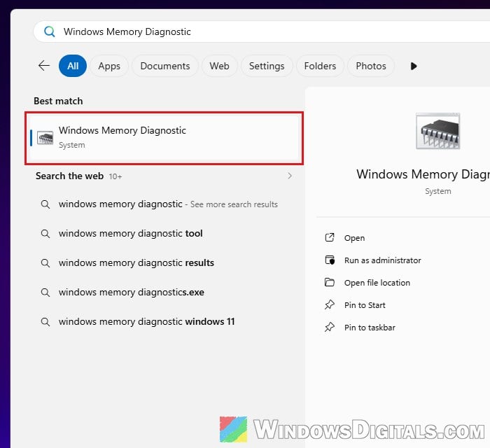Click Pin to taskbar

pos(370,328)
